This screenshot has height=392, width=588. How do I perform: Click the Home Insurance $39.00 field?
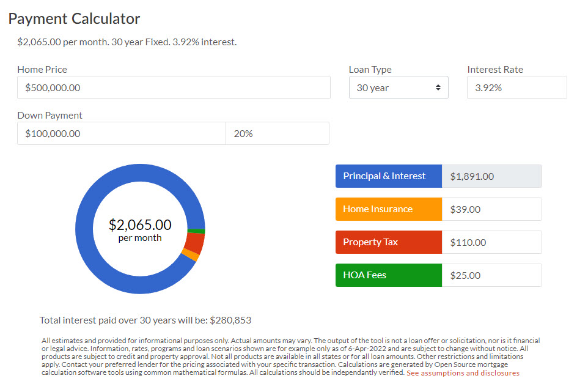tap(491, 209)
